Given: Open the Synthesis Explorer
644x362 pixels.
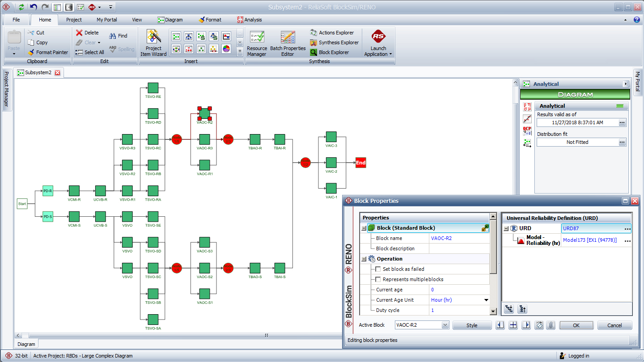Looking at the screenshot, I should tap(335, 42).
